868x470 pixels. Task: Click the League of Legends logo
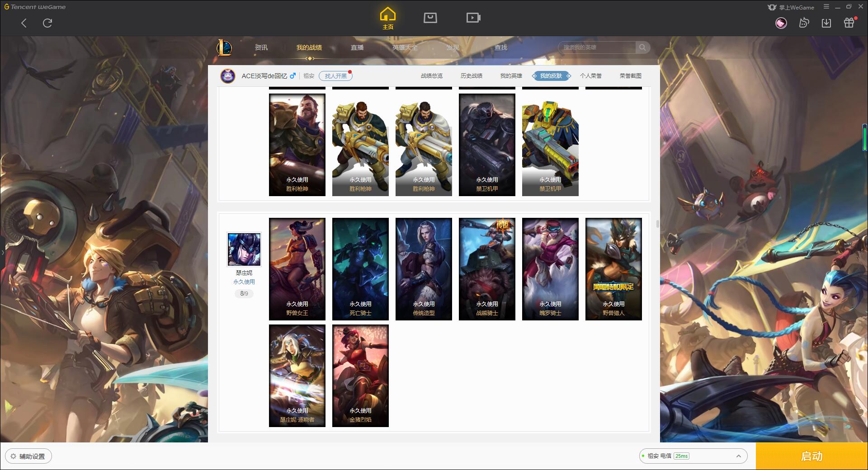click(x=224, y=47)
